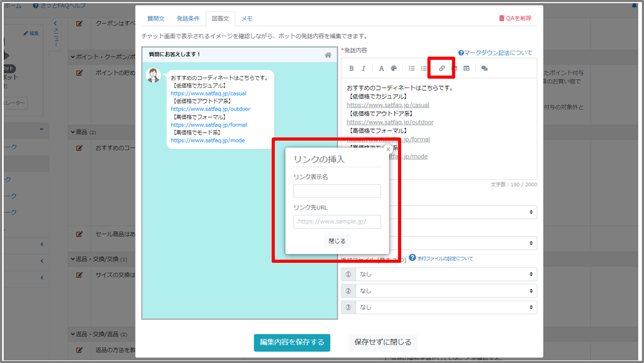
Task: Toggle bold formatting in the editor toolbar
Action: [351, 68]
